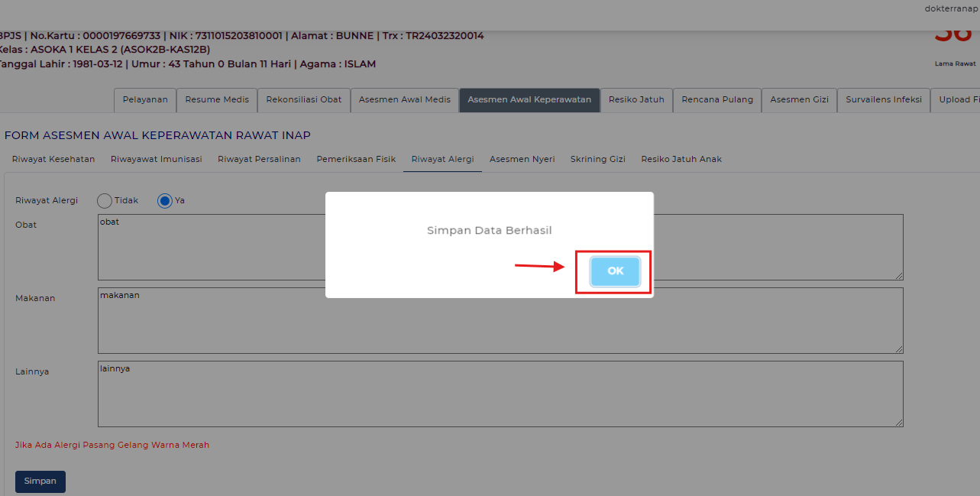Go to the Asesmen Awal Medis tab
Screen dimensions: 980x496
(405, 100)
